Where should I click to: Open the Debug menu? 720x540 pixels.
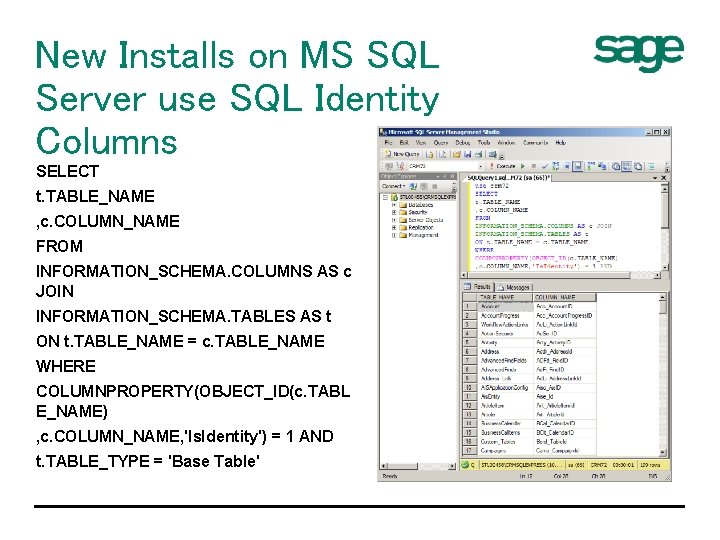(462, 143)
